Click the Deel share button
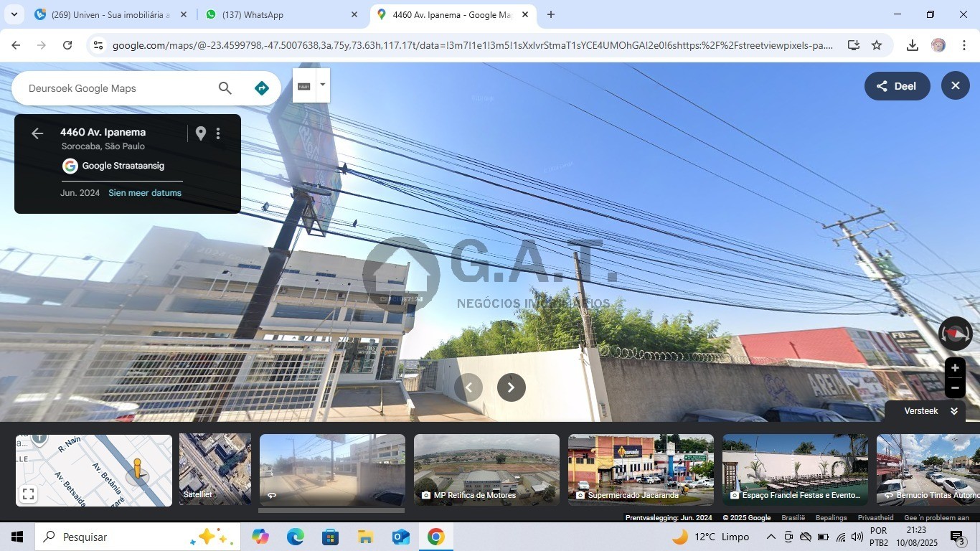Viewport: 980px width, 551px height. point(897,86)
